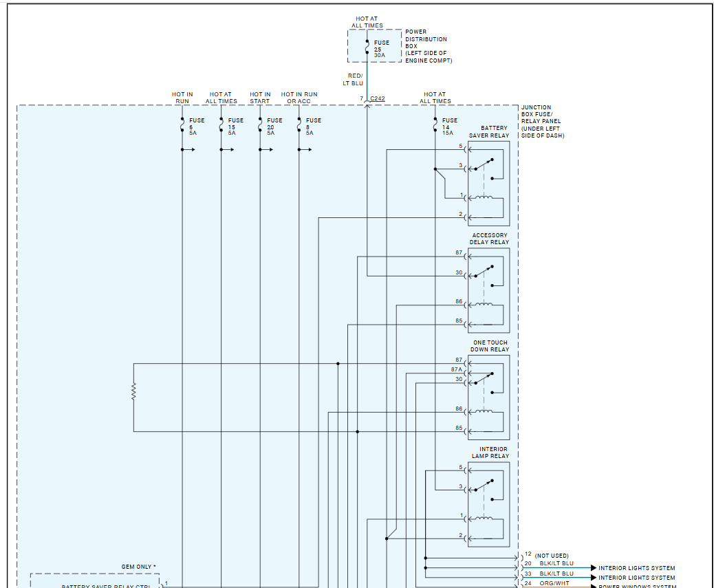
Task: Click the RED/LT BLU wire label
Action: pos(354,80)
